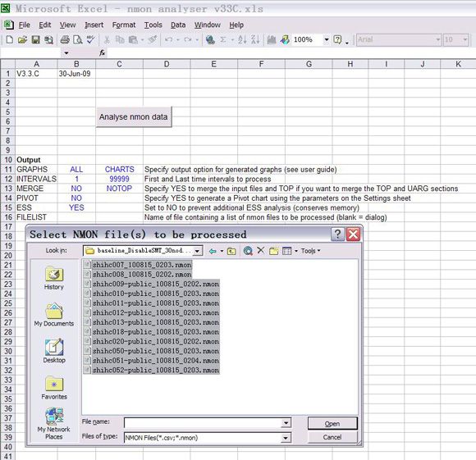476x460 pixels.
Task: Click the Redo arrow icon
Action: 188,39
